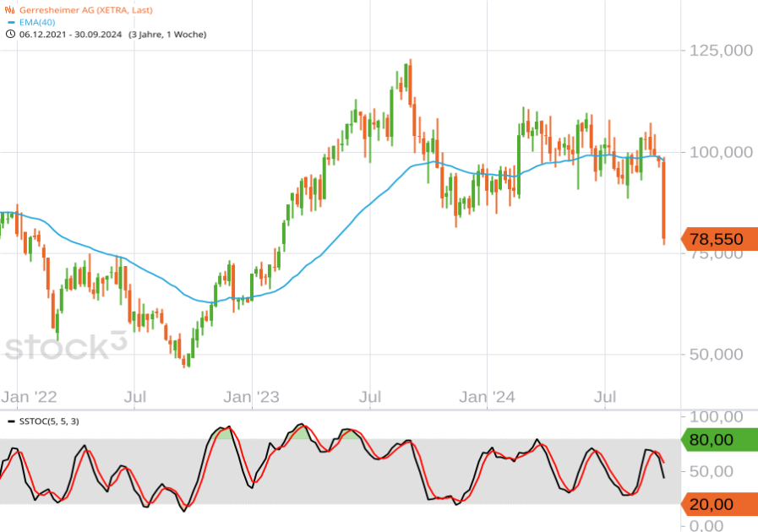
Task: Click the 50,000 price axis label
Action: coord(716,354)
